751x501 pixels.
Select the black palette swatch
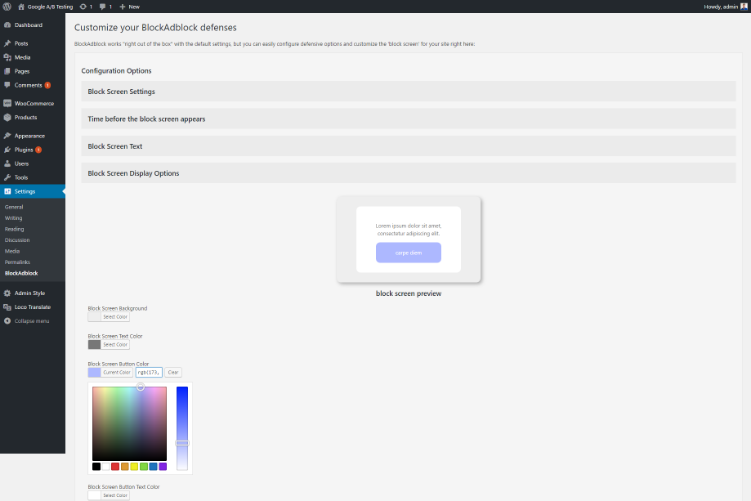click(x=96, y=467)
